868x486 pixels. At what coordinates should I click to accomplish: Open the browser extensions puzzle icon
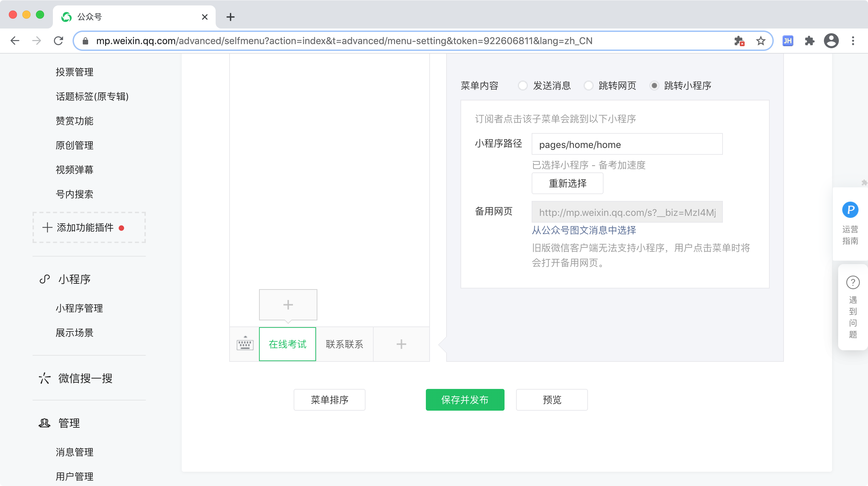(809, 41)
